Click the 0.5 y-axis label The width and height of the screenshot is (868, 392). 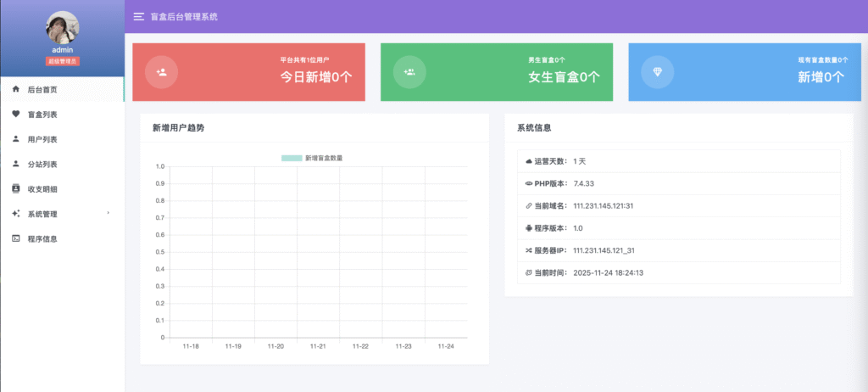click(x=160, y=252)
